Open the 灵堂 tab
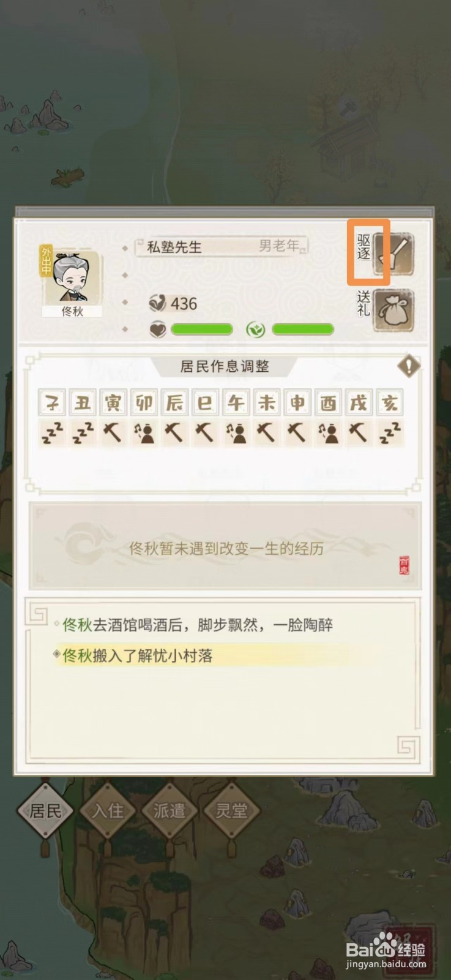This screenshot has width=451, height=980. [231, 811]
